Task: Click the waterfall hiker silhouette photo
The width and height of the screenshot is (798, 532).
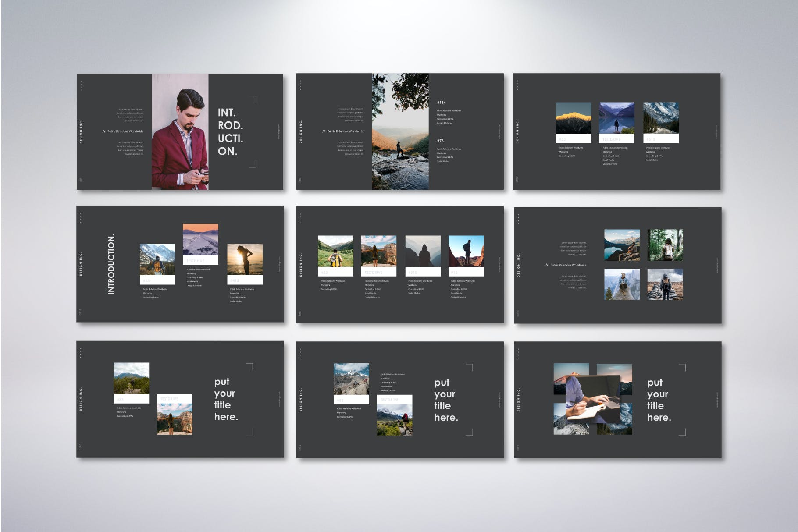Action: (x=400, y=131)
